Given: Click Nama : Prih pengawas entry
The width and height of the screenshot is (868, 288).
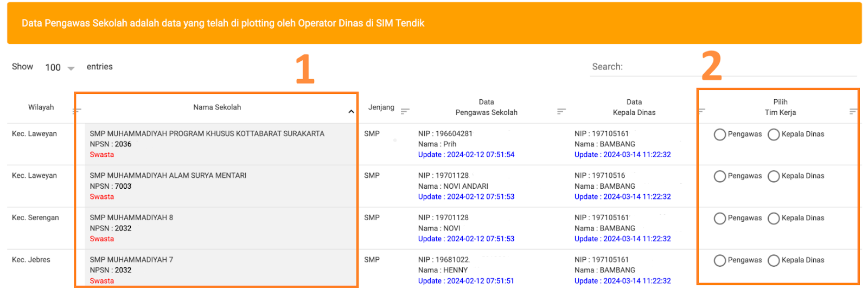Looking at the screenshot, I should tap(437, 144).
